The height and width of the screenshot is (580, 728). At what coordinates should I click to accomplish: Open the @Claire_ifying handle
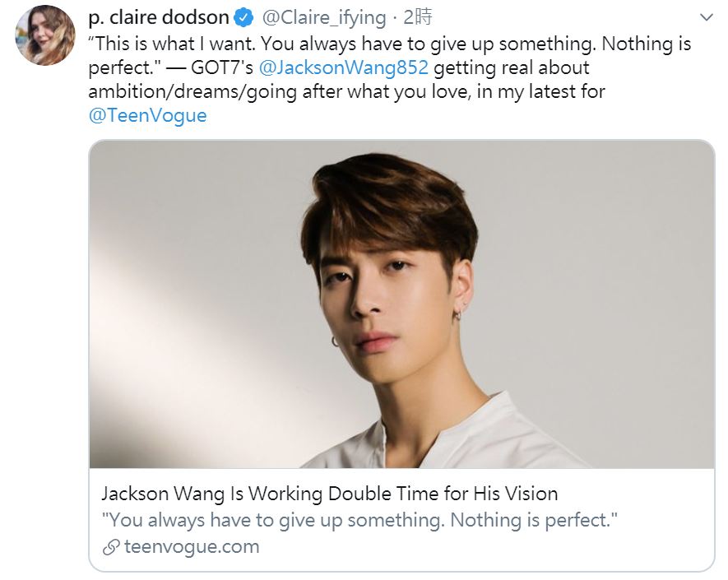tap(323, 18)
